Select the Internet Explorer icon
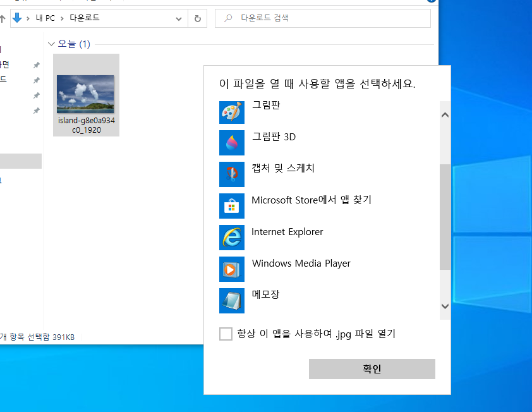 pos(232,238)
